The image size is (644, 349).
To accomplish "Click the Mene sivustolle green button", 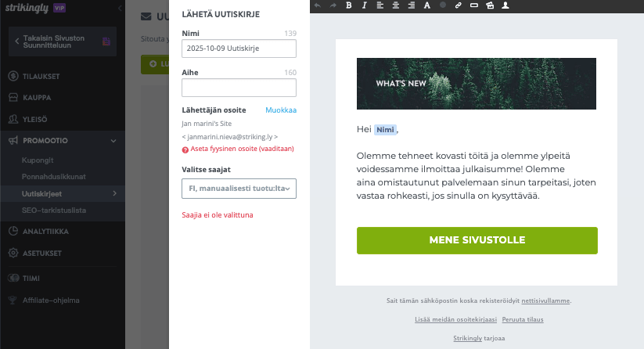I will pyautogui.click(x=477, y=240).
